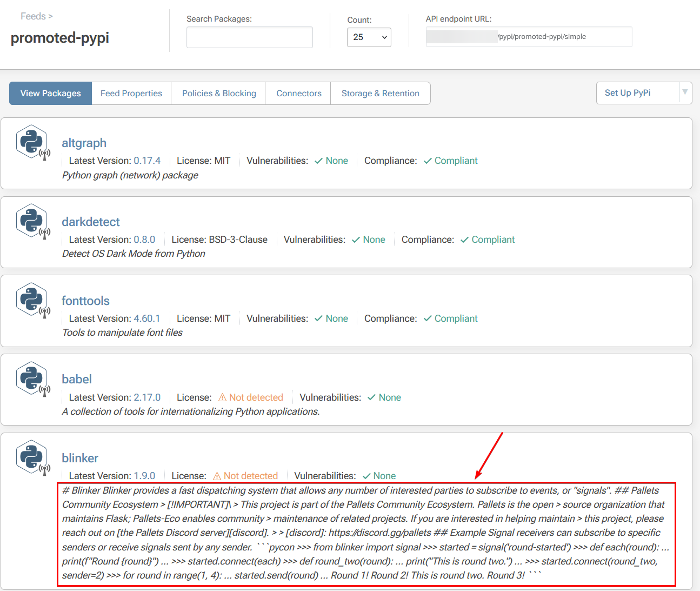Click the blinker Python package icon
Screen dimensions: 700x591
(32, 458)
